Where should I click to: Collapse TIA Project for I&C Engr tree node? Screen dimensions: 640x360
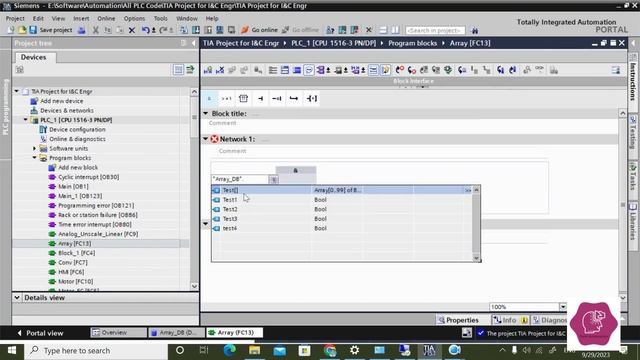[x=17, y=91]
